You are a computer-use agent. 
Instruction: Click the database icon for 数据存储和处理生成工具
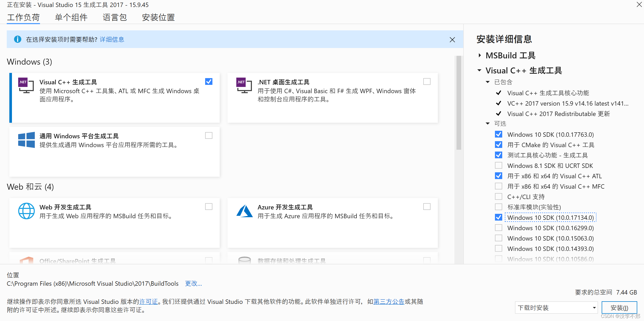[244, 260]
